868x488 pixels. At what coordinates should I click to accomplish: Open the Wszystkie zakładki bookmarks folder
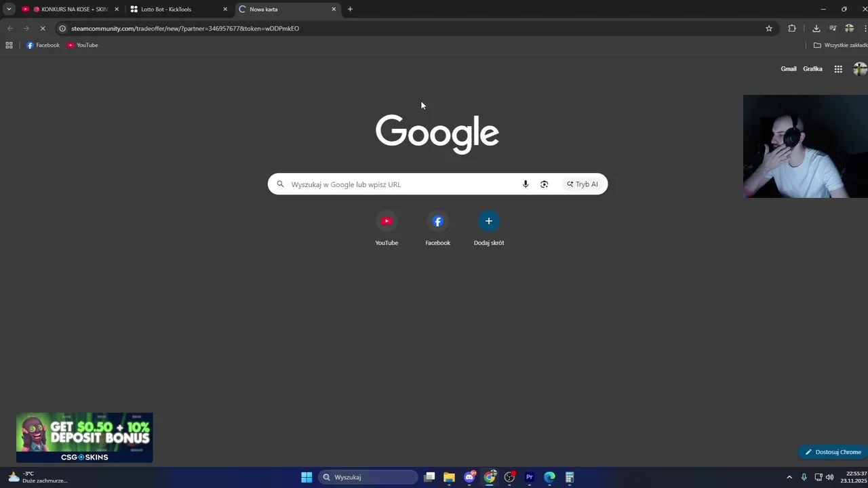tap(841, 45)
